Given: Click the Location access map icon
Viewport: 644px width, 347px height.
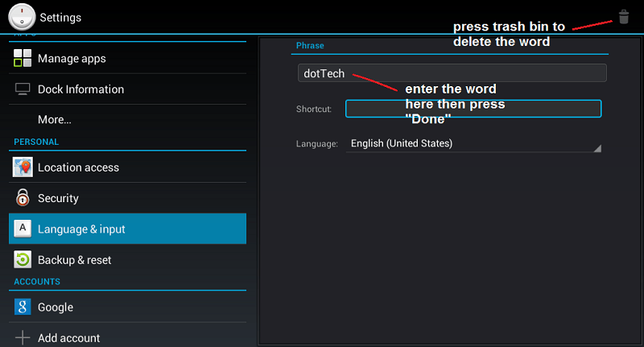Looking at the screenshot, I should click(23, 167).
